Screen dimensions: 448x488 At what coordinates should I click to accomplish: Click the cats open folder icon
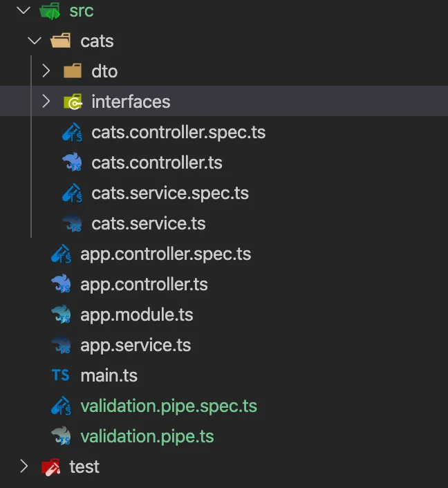tap(61, 41)
